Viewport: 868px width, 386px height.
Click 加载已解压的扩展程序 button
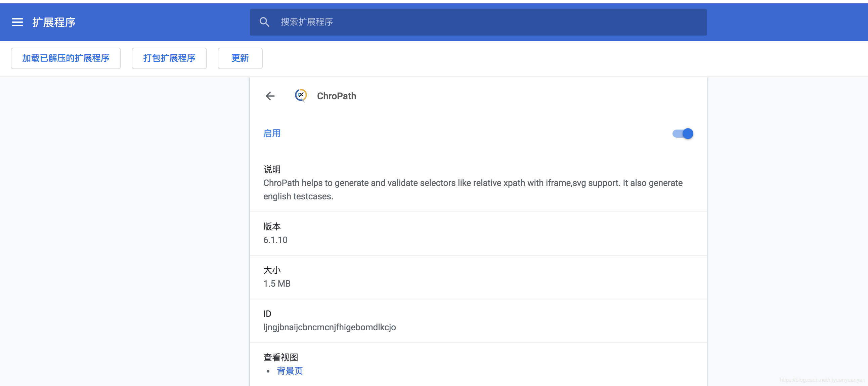[66, 58]
